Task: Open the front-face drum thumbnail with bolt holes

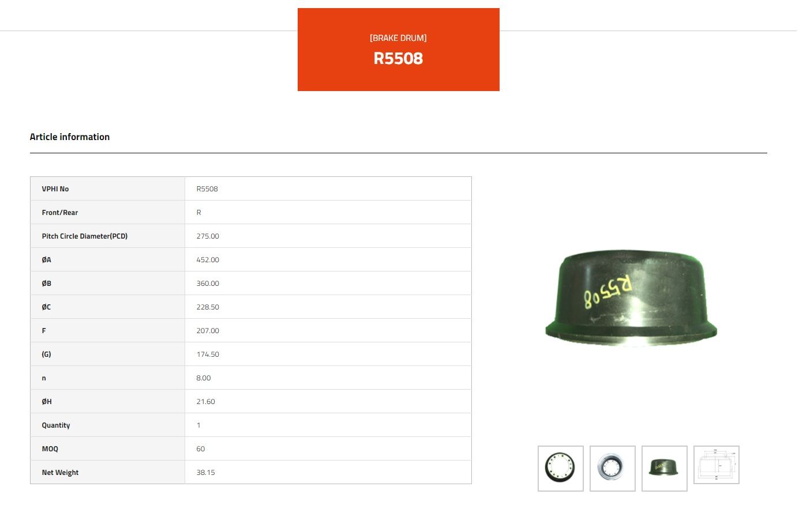Action: 560,468
